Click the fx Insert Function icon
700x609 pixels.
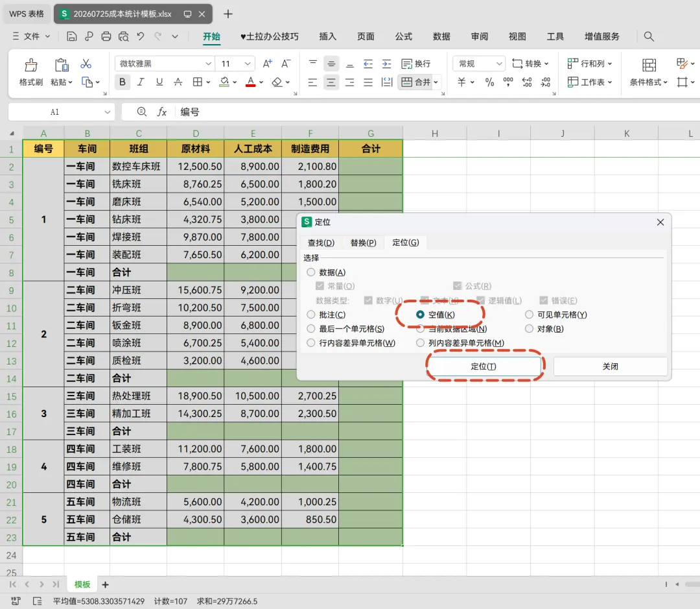click(x=162, y=112)
